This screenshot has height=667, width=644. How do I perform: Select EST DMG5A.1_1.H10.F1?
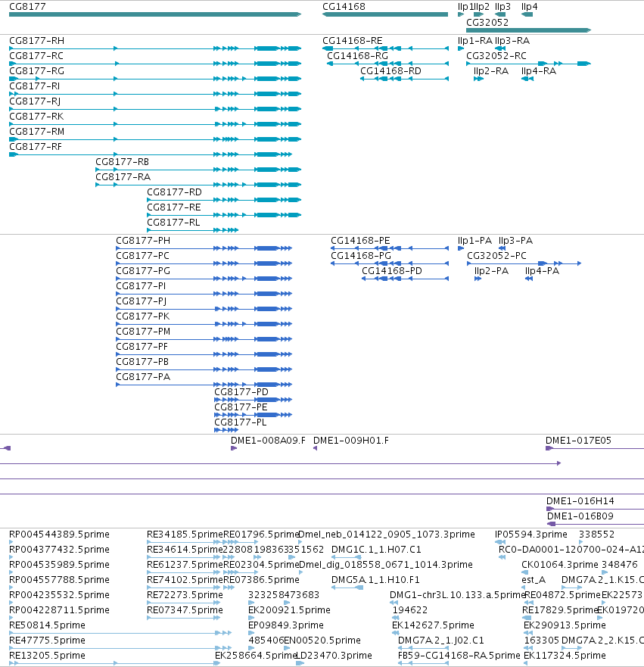click(x=375, y=580)
